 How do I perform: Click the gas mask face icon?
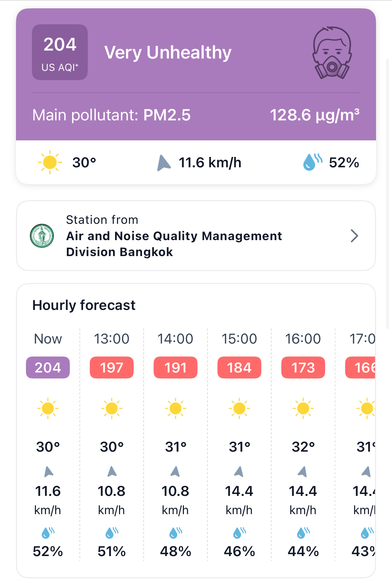point(332,53)
